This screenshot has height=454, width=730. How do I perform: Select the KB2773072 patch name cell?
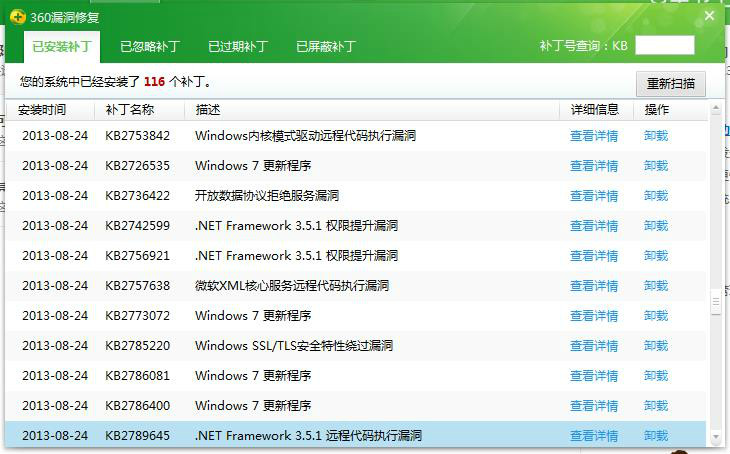coord(137,316)
